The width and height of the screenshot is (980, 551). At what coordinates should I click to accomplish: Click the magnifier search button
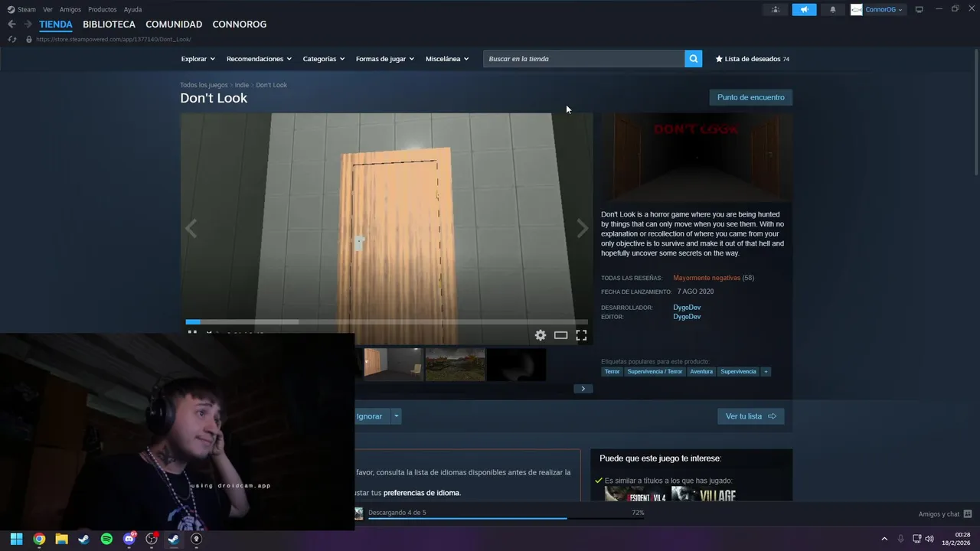(693, 59)
